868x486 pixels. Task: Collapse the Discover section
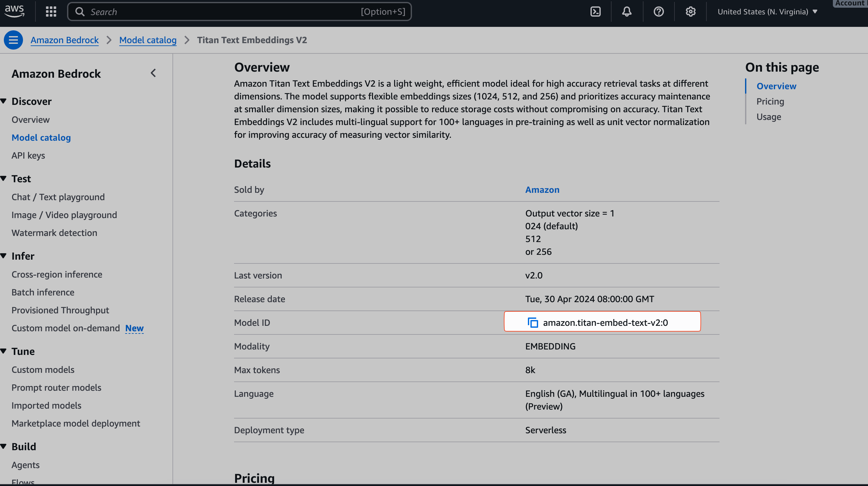pos(4,100)
